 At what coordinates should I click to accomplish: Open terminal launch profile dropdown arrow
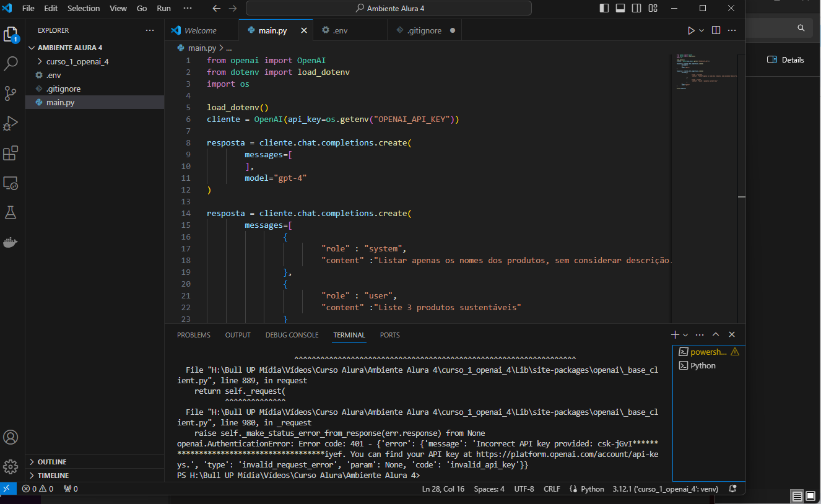pos(685,334)
